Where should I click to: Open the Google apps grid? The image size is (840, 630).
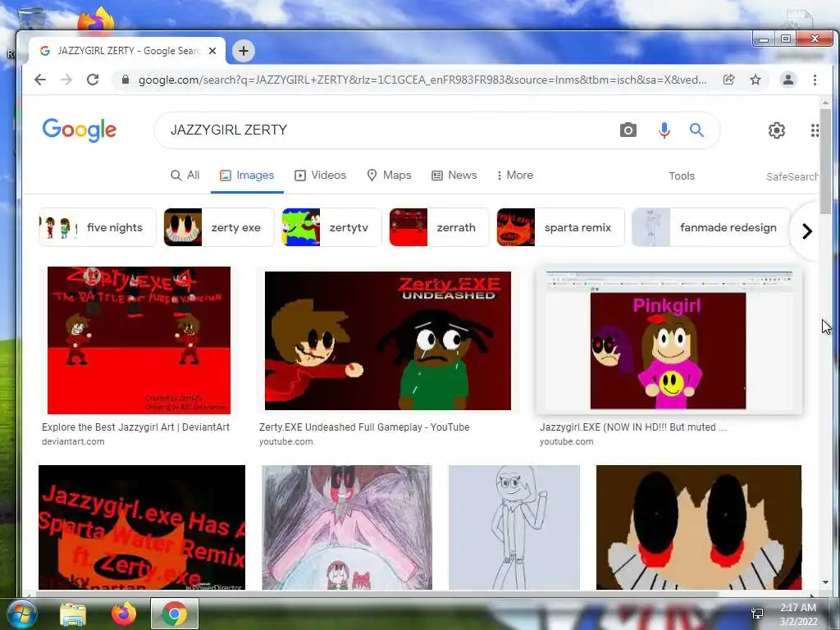coord(815,130)
